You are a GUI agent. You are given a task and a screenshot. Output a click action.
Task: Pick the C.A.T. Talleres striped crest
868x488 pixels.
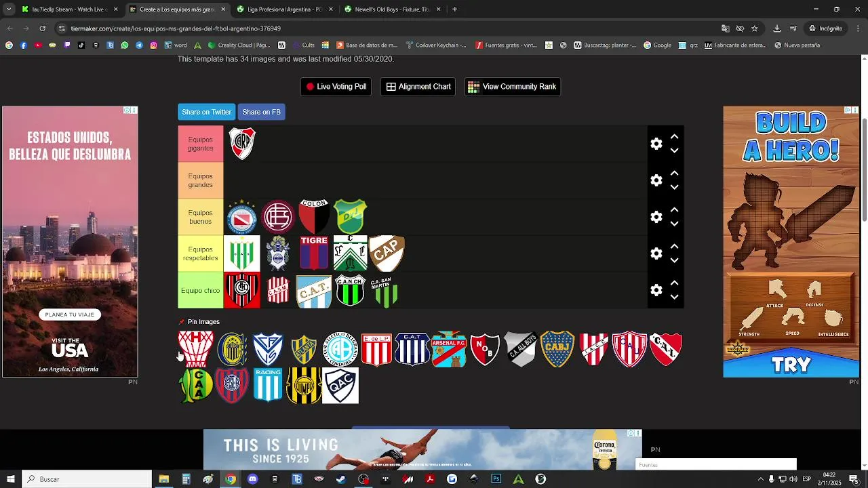[412, 349]
